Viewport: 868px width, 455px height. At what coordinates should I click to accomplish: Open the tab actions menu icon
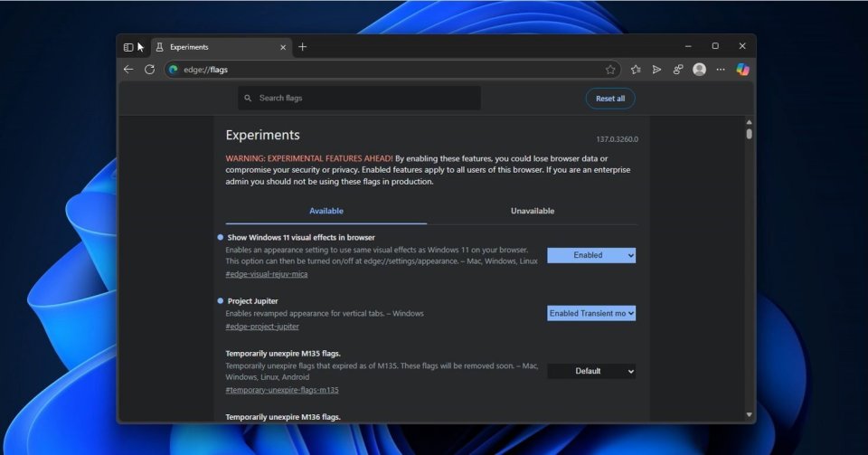pos(128,47)
